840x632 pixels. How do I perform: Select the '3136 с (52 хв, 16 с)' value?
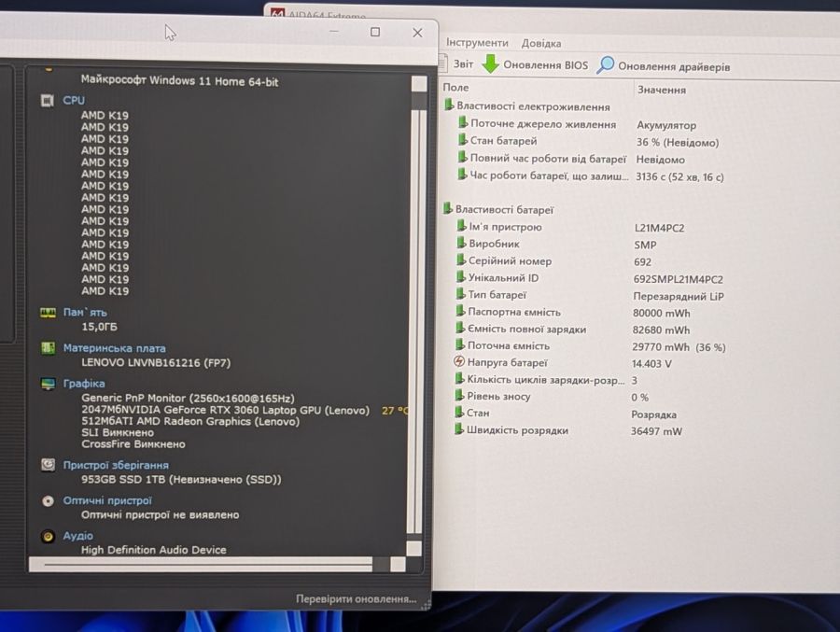point(679,176)
